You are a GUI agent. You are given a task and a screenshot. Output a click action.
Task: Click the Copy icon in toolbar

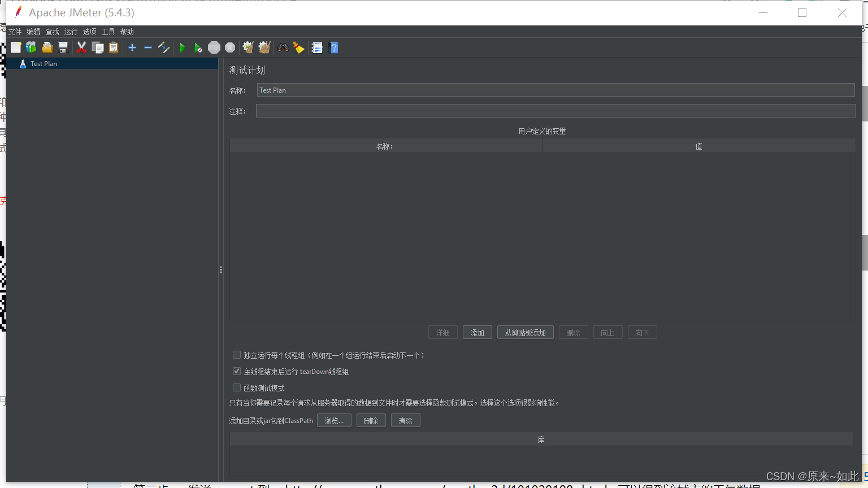pos(98,47)
